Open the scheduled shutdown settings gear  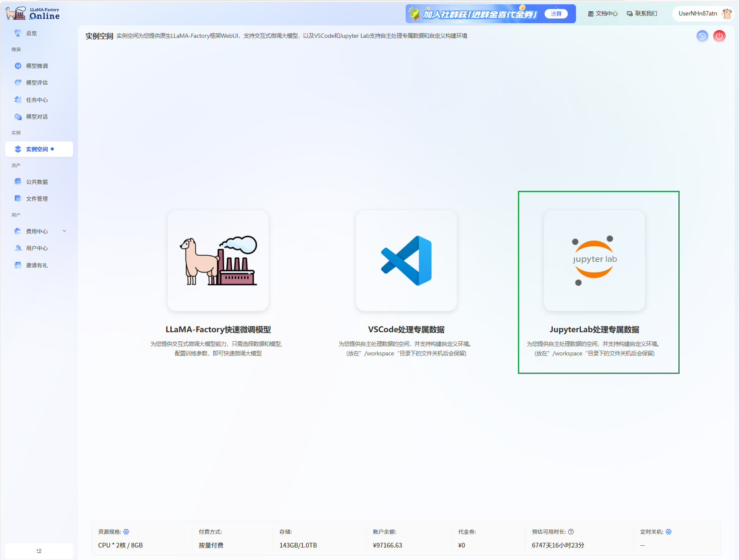[668, 532]
